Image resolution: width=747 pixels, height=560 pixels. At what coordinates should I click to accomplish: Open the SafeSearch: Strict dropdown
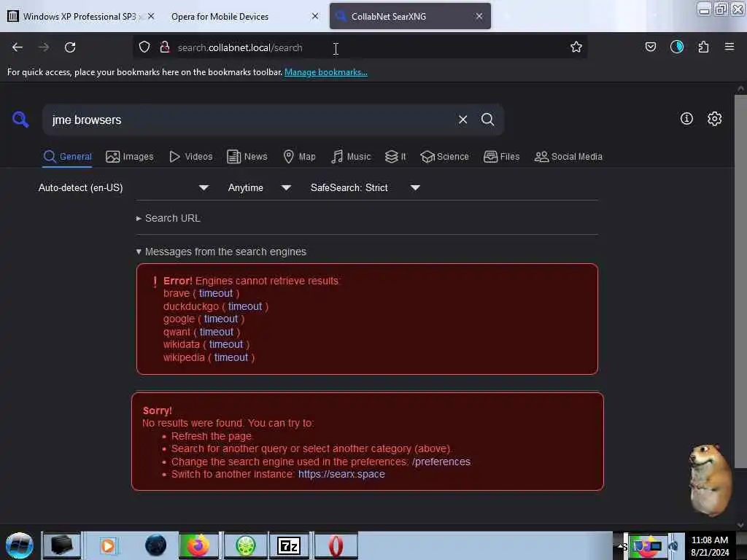tap(365, 187)
